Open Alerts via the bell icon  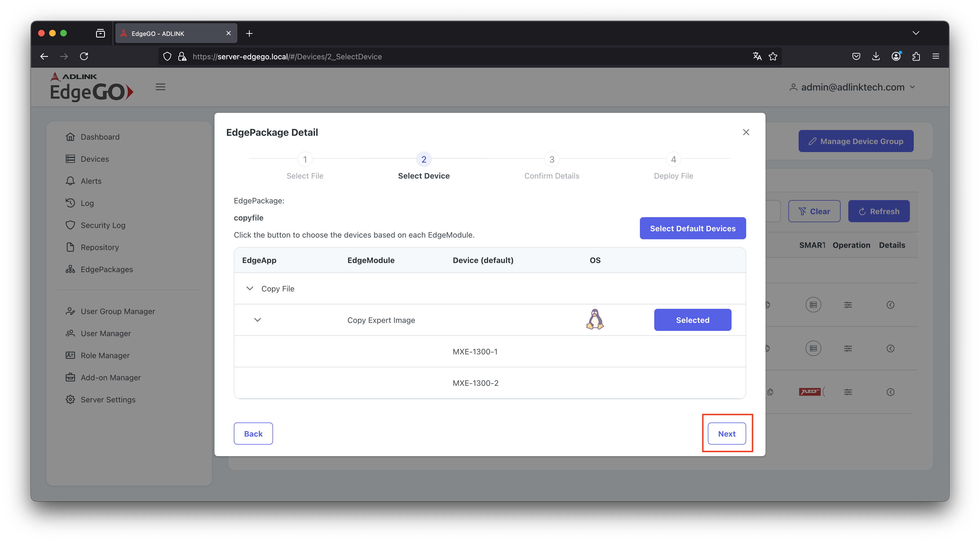click(x=70, y=181)
